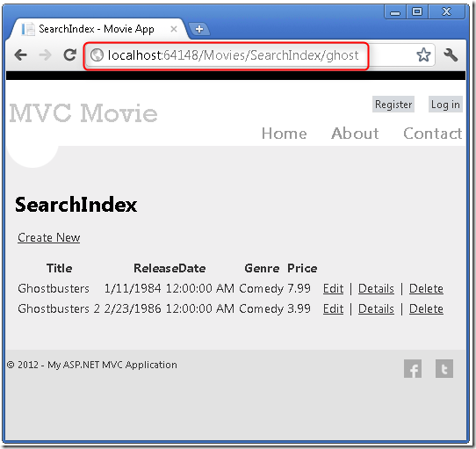Image resolution: width=476 pixels, height=449 pixels.
Task: Open the Facebook footer icon
Action: pos(413,368)
